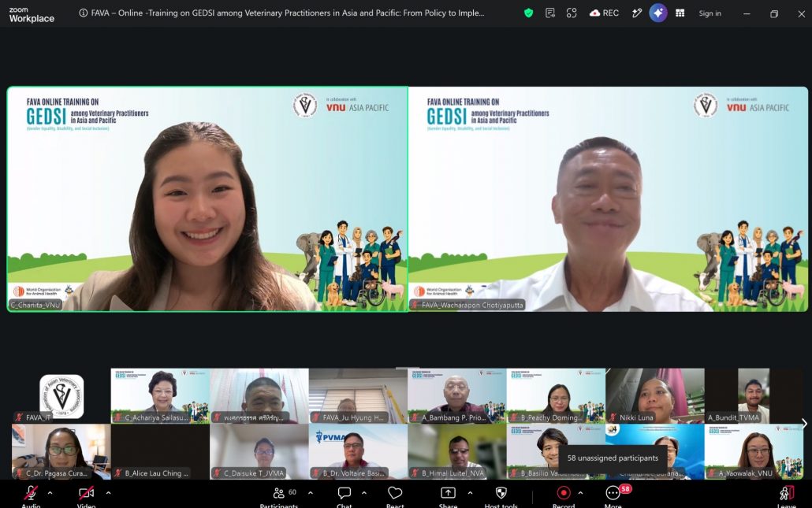Start camera with the Video button
The image size is (812, 508).
click(x=86, y=495)
